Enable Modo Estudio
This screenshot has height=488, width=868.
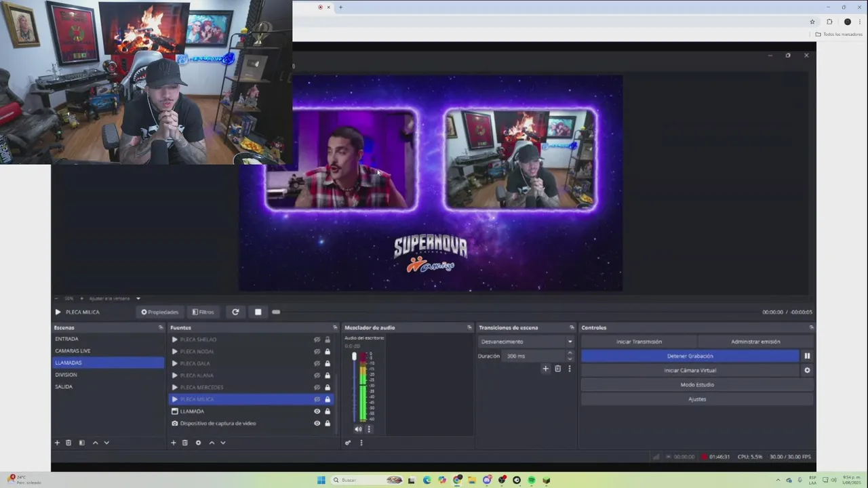pos(697,384)
